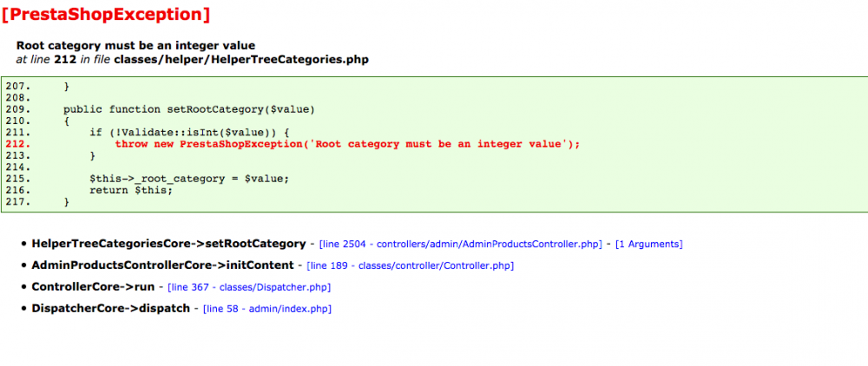Open the admin/index.php line 58 link

click(x=267, y=309)
